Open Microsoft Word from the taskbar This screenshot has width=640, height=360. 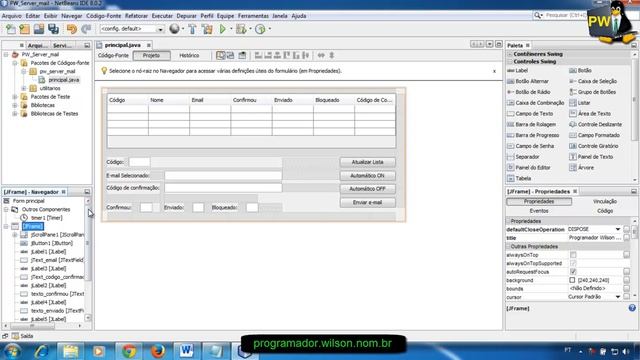(x=187, y=351)
